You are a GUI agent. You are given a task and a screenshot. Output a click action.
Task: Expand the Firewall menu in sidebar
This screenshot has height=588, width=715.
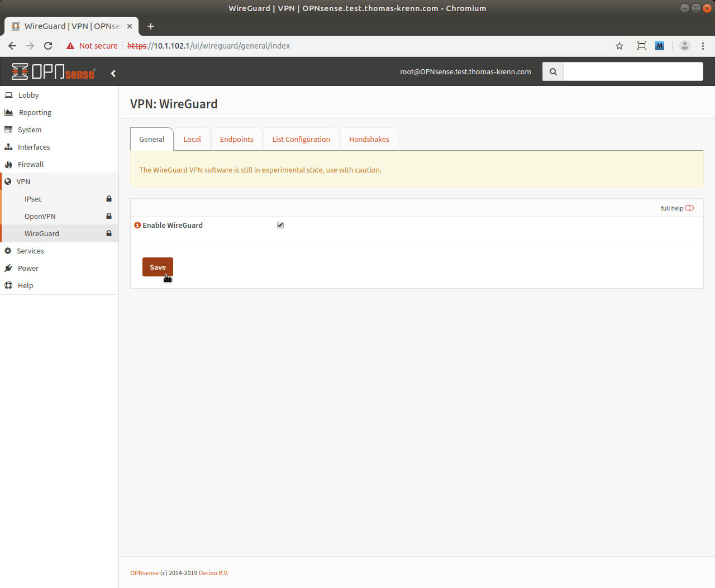pos(31,164)
